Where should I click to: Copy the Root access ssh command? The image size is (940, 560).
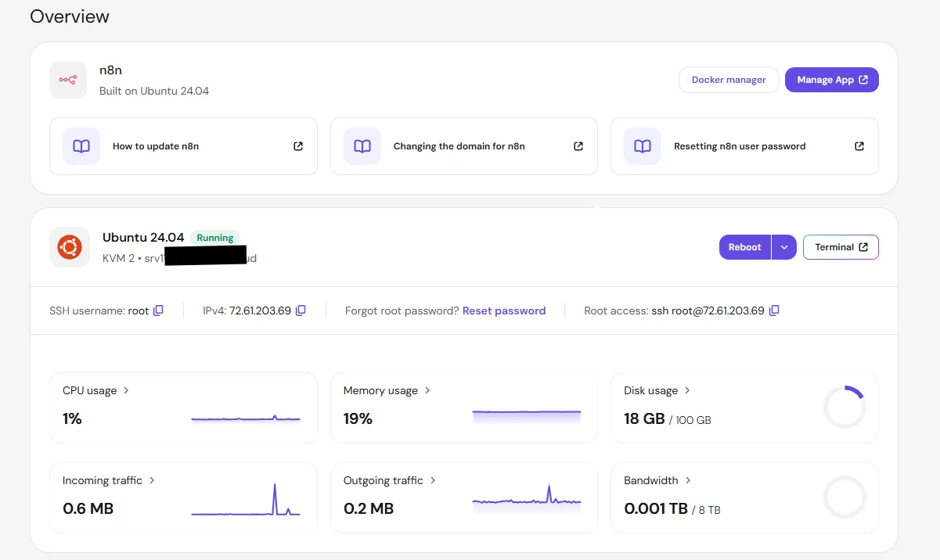(774, 311)
